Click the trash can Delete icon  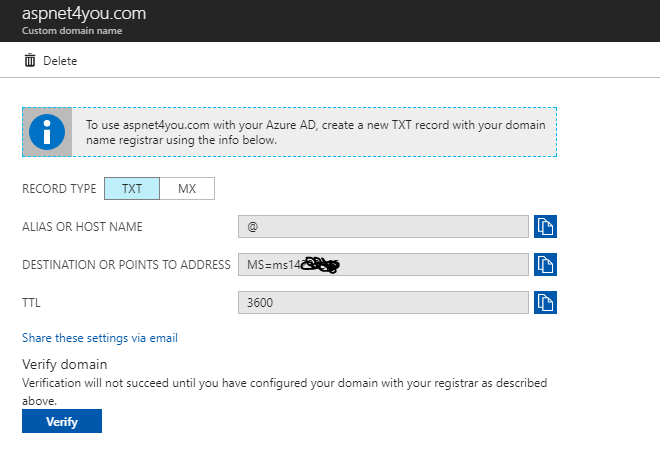(x=30, y=61)
